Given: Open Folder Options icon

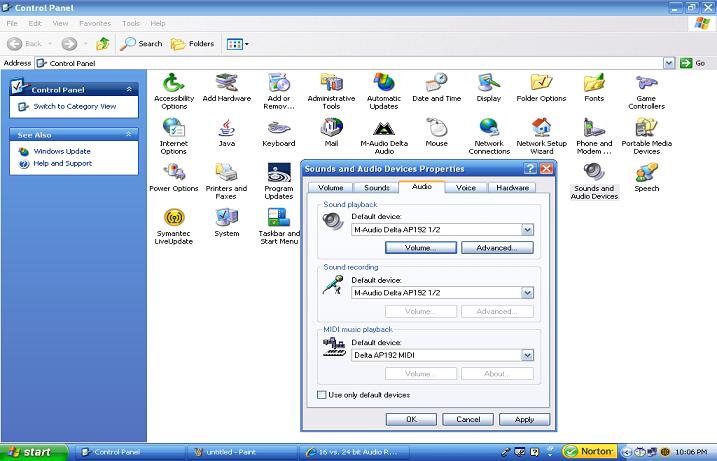Looking at the screenshot, I should point(541,87).
